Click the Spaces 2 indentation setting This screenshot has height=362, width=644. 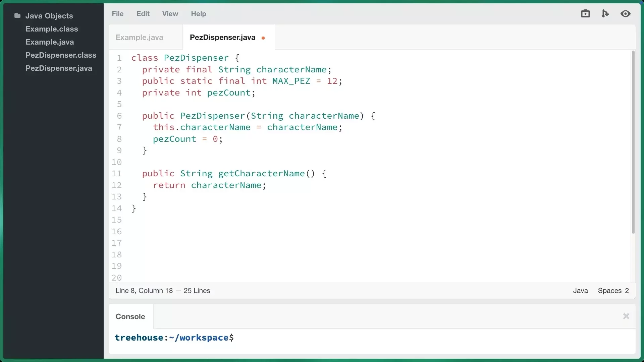point(613,291)
